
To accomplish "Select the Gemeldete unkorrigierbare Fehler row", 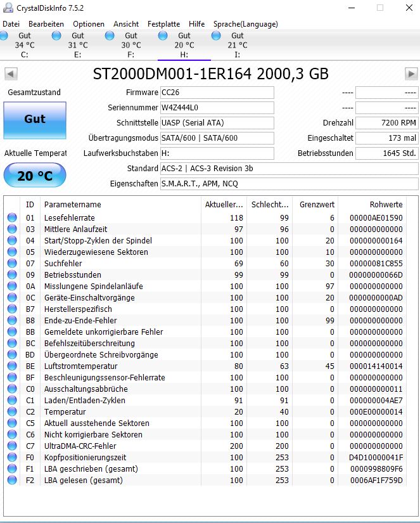I will [205, 332].
